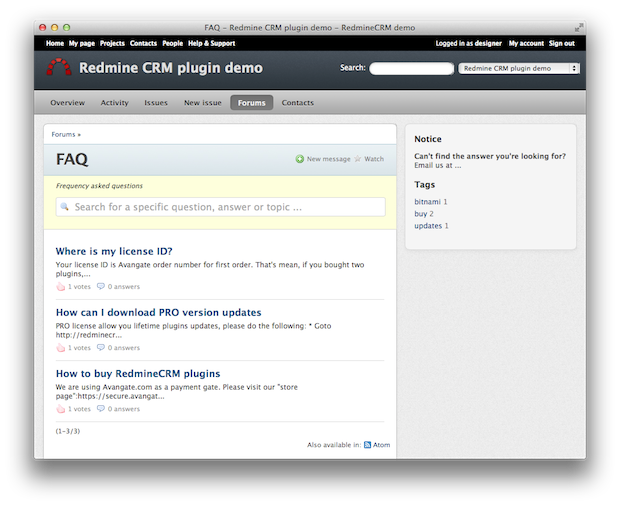Open the Activity tab

114,103
